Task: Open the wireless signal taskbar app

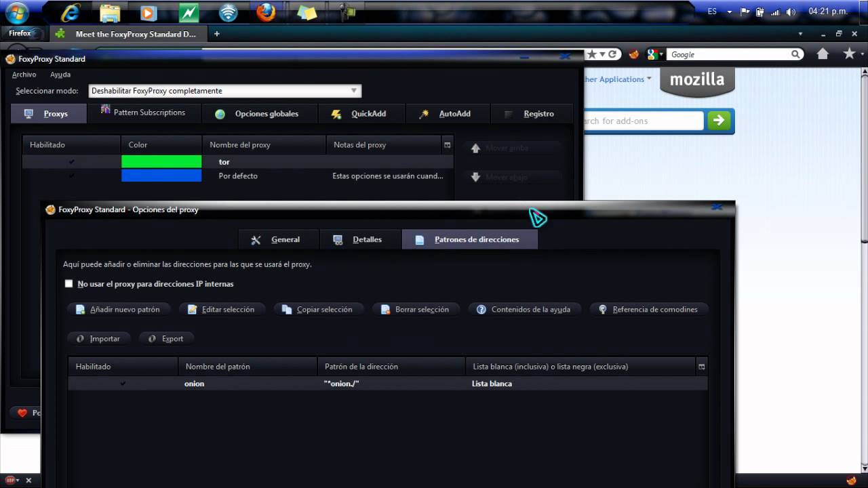Action: 229,12
